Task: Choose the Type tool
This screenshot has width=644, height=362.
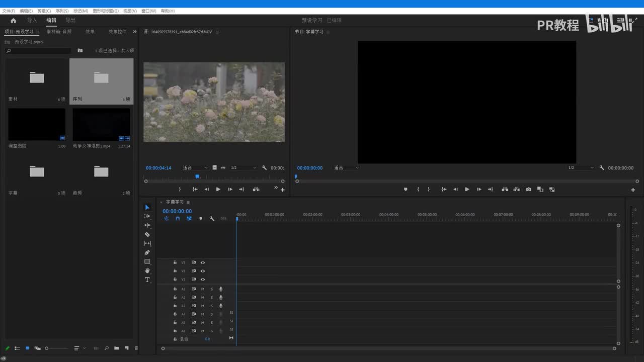Action: 147,280
